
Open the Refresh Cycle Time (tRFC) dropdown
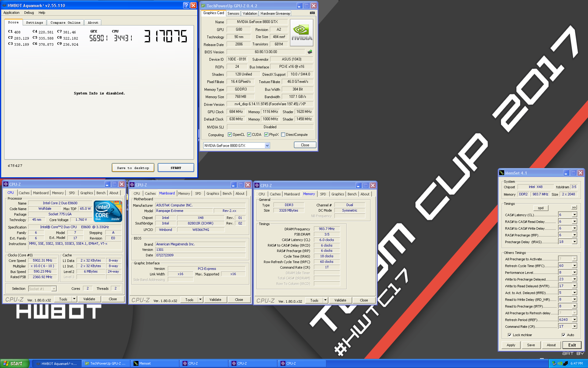(575, 266)
